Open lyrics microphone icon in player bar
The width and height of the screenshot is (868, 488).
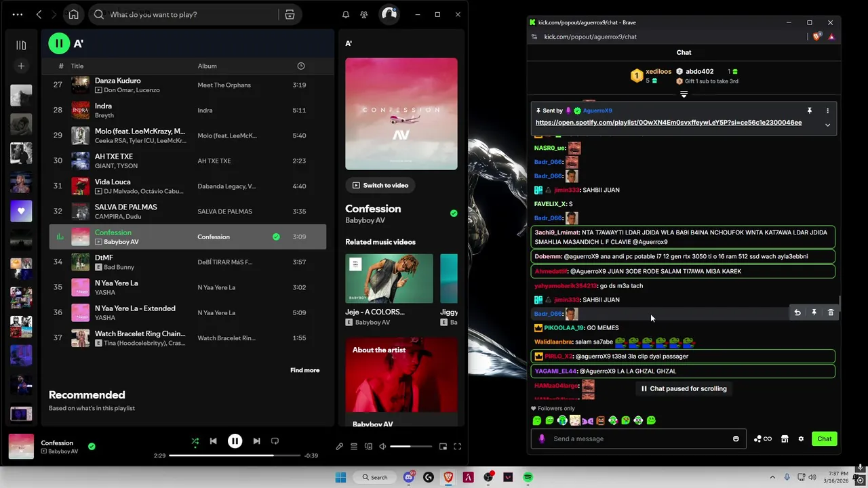[x=339, y=447]
